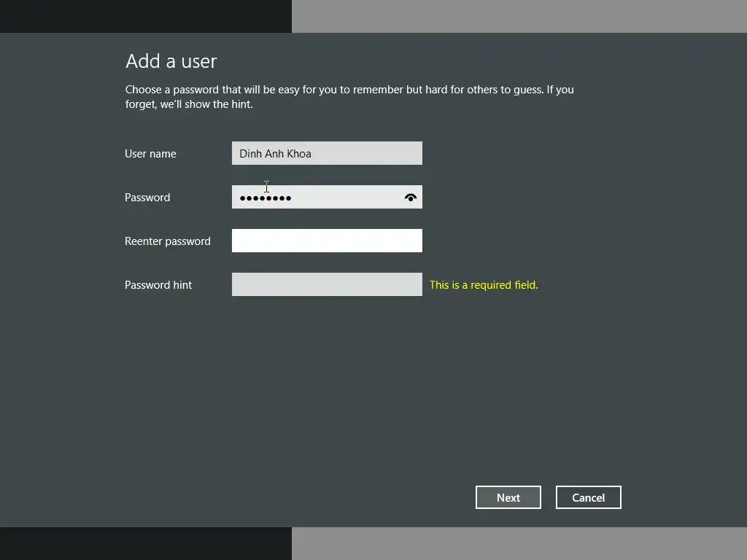This screenshot has width=747, height=560.
Task: Click the 'Reenter password' label
Action: pyautogui.click(x=168, y=241)
